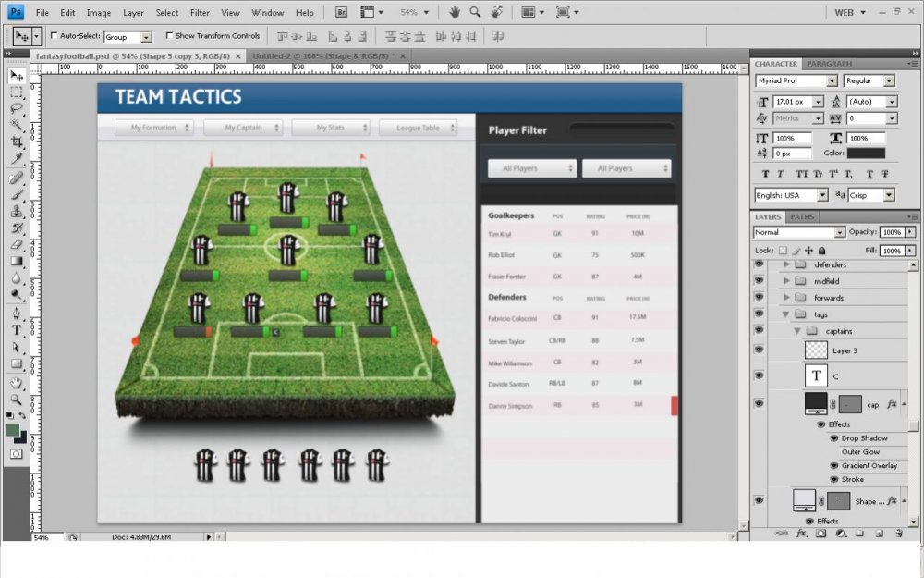This screenshot has width=924, height=578.
Task: Open the WEB workspace switcher
Action: tap(850, 13)
